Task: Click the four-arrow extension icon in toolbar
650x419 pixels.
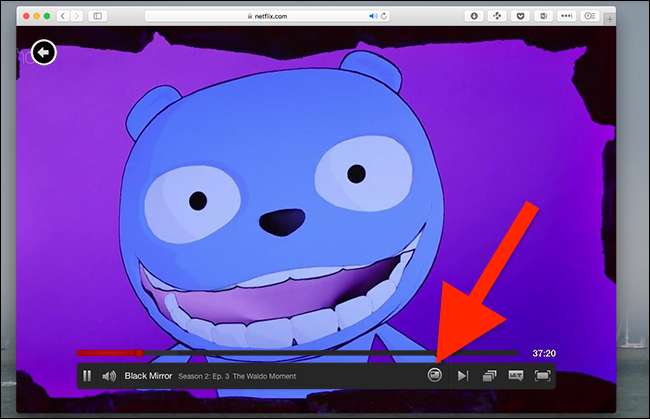Action: (497, 16)
